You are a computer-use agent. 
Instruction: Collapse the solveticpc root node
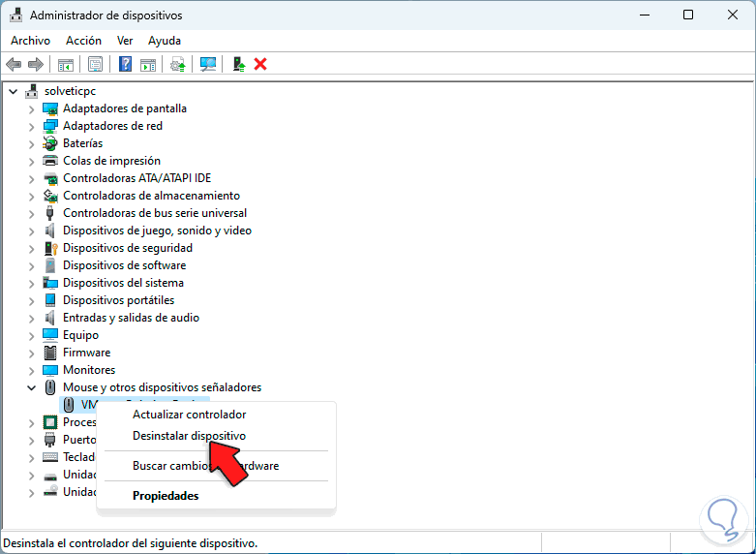click(x=14, y=91)
